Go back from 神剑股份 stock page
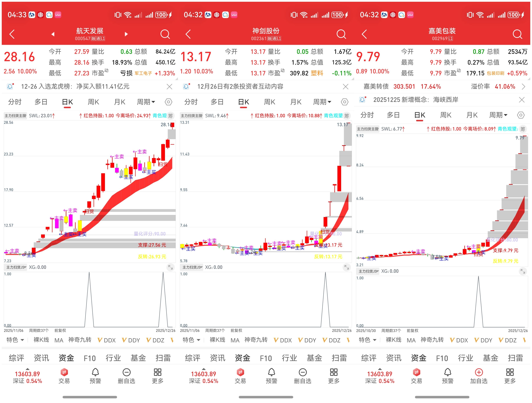 pyautogui.click(x=188, y=34)
